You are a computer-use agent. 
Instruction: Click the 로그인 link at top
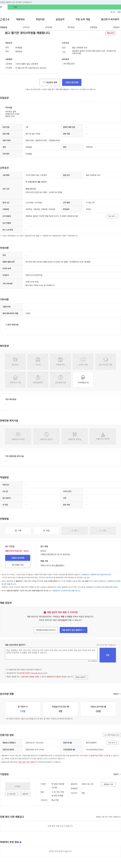113,12
